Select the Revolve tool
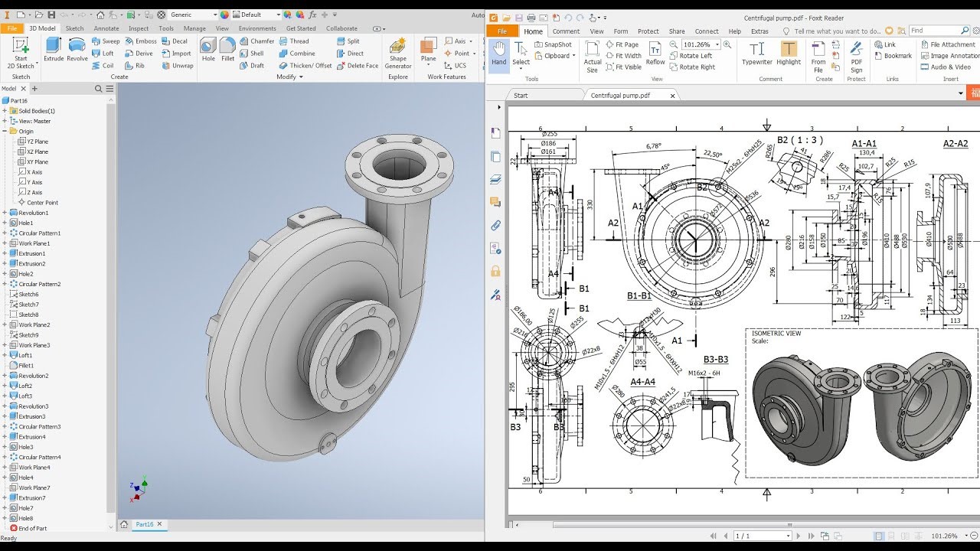Screen dimensions: 980x551 [77, 50]
